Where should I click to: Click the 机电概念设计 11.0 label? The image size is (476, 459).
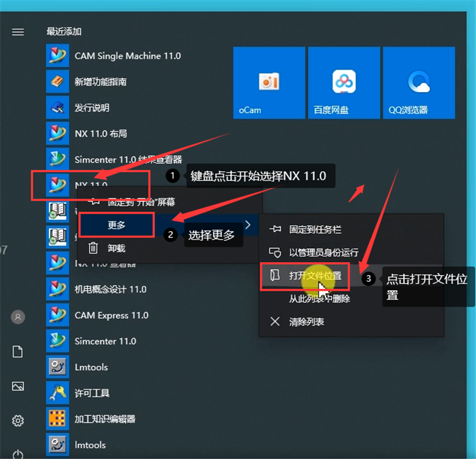[110, 289]
